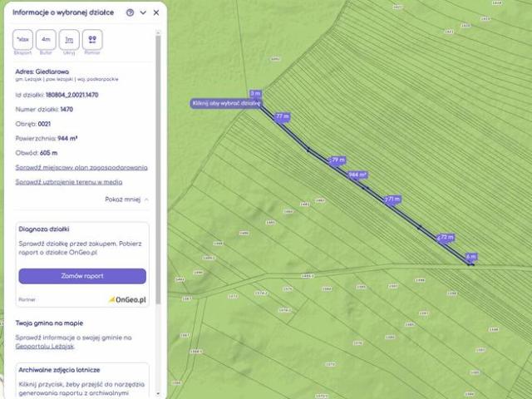Click the 944 m² area label on map

[x=357, y=175]
